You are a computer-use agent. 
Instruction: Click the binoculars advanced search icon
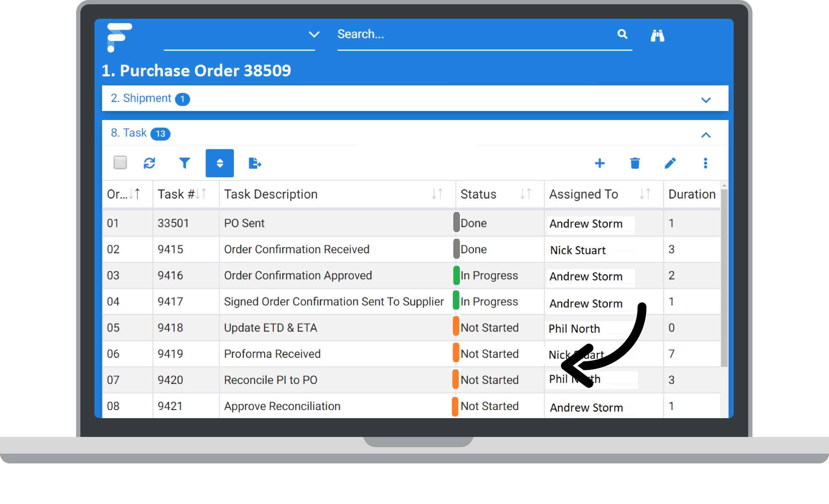(658, 35)
